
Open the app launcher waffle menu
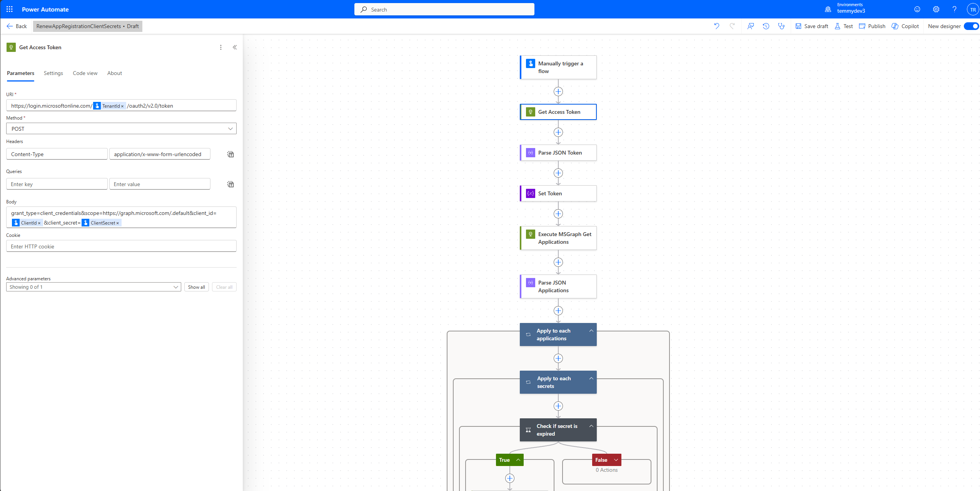(10, 9)
